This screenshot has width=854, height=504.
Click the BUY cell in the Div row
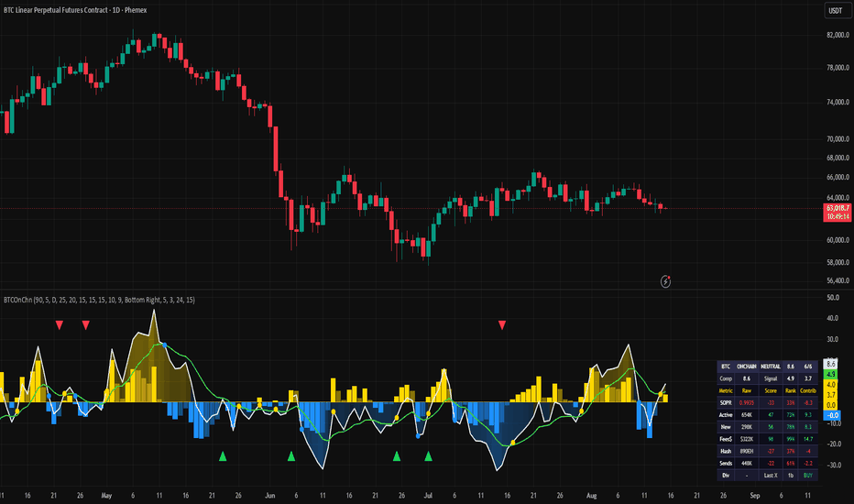(x=807, y=475)
